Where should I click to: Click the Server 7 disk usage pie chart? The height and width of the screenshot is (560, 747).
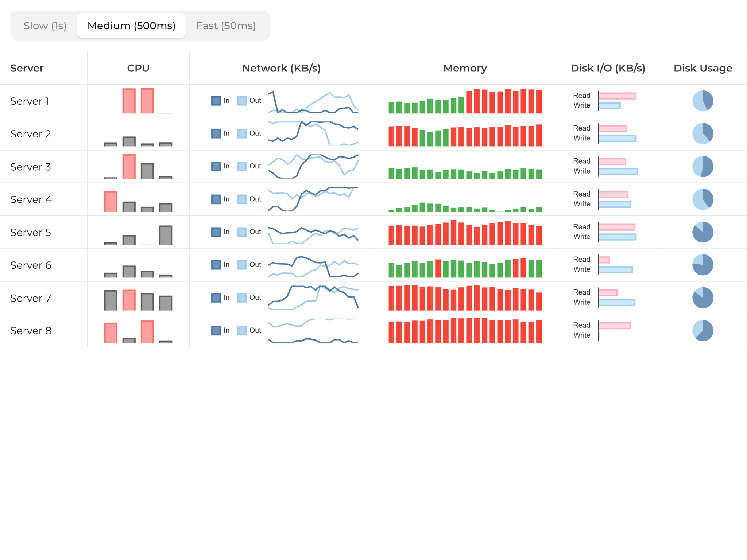[703, 297]
